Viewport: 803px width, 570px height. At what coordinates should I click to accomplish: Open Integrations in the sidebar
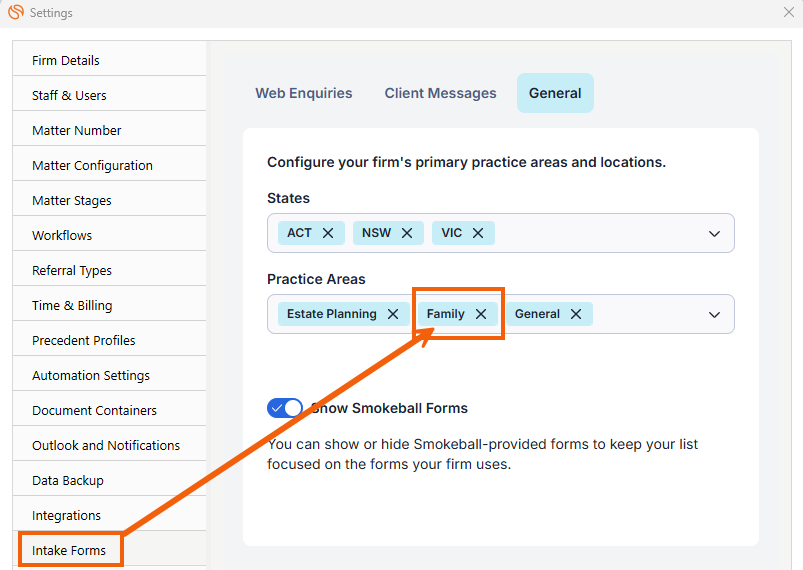66,515
